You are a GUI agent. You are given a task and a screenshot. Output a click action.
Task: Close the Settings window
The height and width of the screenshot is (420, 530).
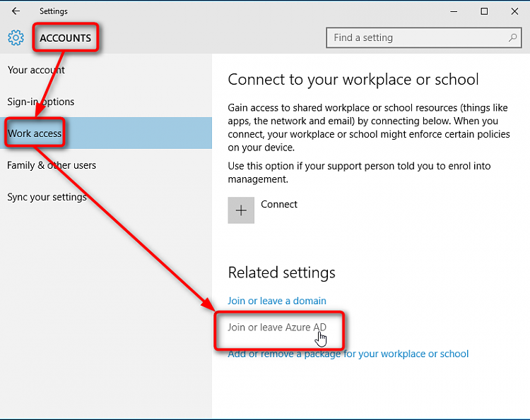point(514,11)
